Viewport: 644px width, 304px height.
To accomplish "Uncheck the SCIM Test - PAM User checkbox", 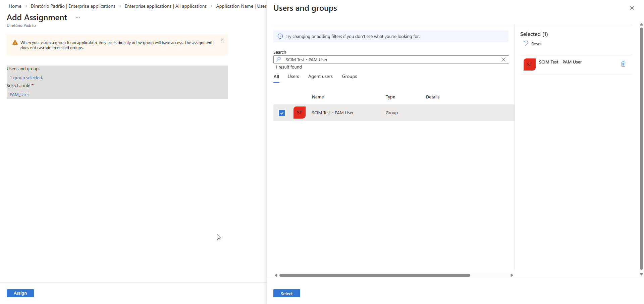I will click(282, 113).
